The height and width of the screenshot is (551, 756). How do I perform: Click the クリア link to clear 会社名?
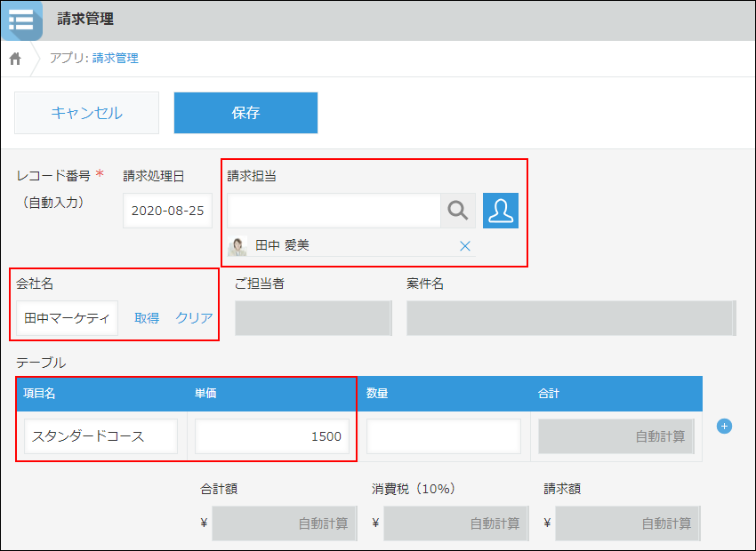click(196, 317)
